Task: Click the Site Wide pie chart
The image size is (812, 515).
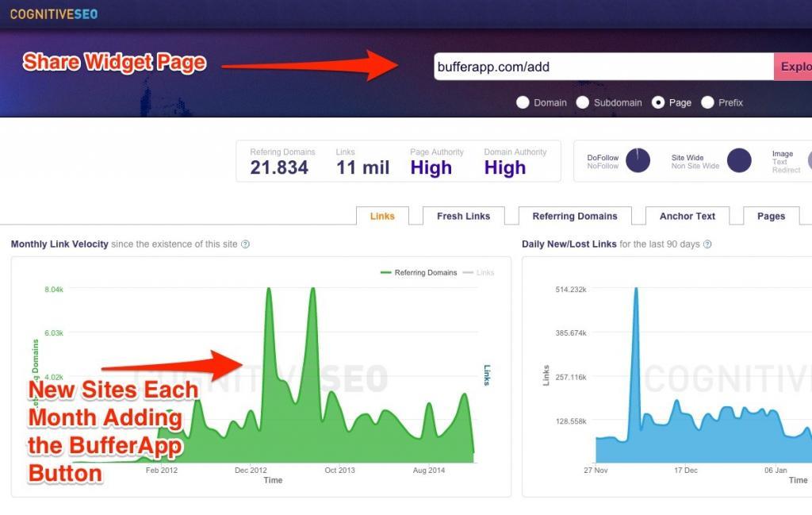Action: point(739,160)
